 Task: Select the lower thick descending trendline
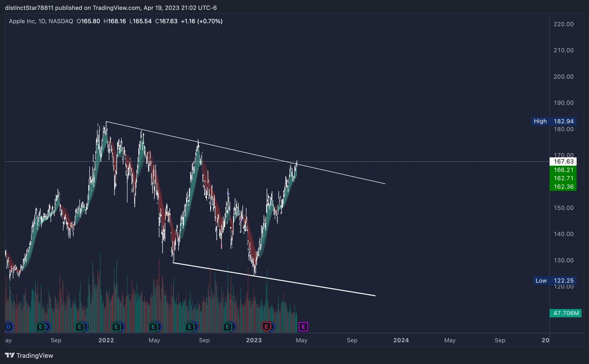(275, 280)
